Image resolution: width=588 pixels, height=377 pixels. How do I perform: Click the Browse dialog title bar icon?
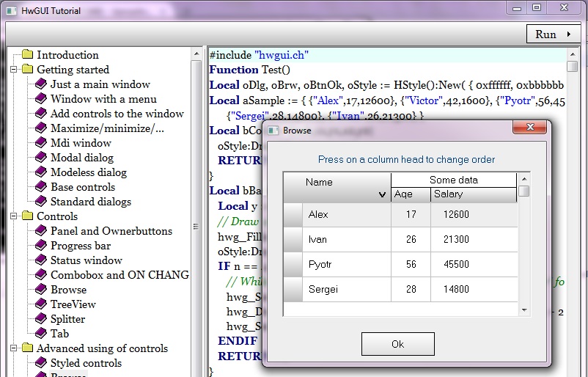273,131
